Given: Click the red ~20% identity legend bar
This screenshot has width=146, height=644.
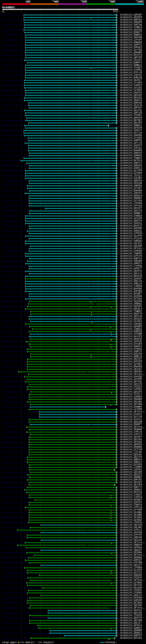Looking at the screenshot, I should click(16, 4).
